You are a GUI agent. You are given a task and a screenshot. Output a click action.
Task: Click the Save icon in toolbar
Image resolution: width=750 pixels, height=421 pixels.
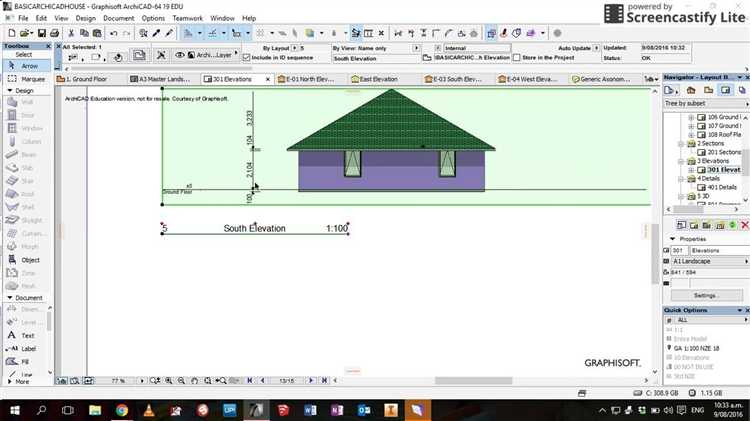pyautogui.click(x=42, y=33)
